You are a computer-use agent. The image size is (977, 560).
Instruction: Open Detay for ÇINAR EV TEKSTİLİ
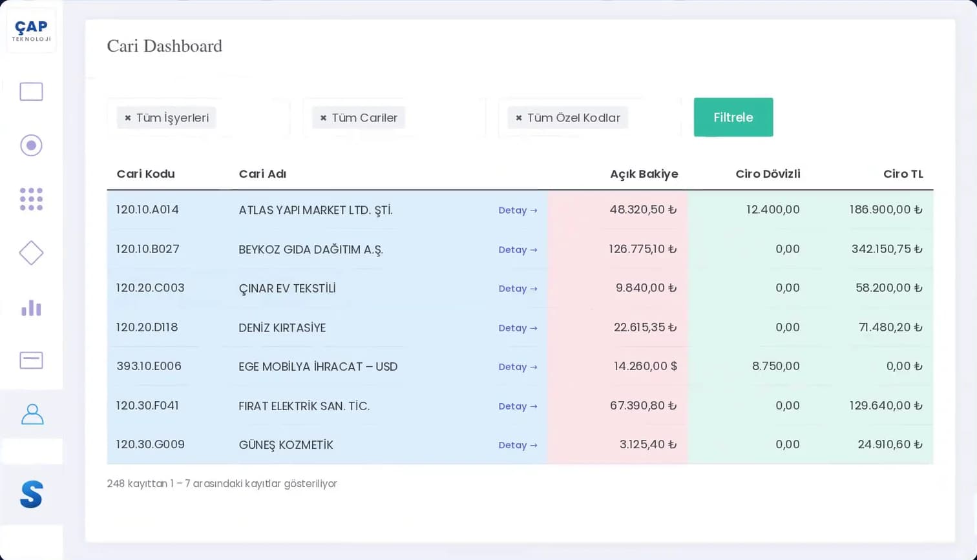(x=518, y=289)
